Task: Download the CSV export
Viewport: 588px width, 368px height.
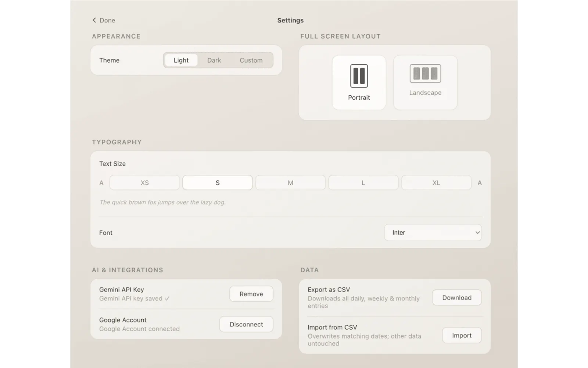Action: [457, 298]
